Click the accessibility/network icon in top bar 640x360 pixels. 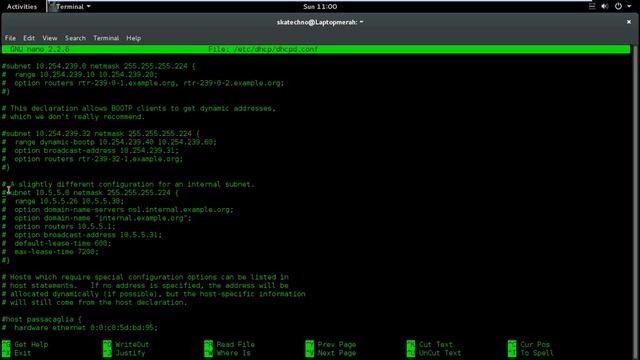click(x=592, y=6)
